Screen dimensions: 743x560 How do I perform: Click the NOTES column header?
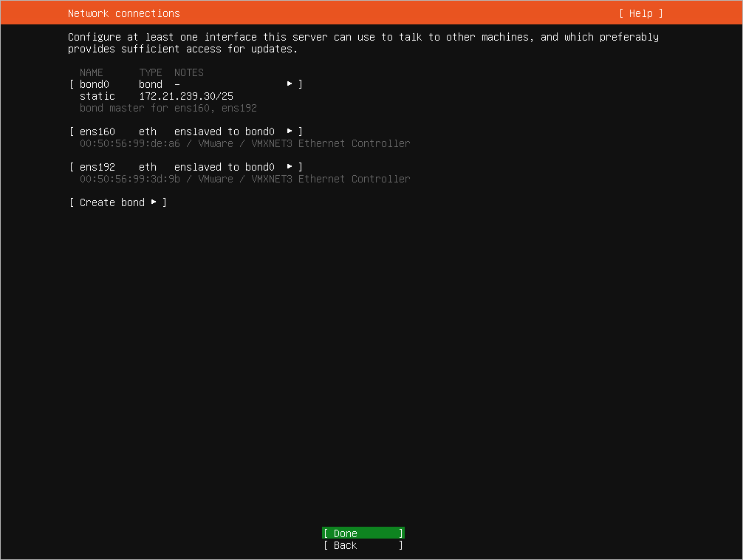(188, 72)
